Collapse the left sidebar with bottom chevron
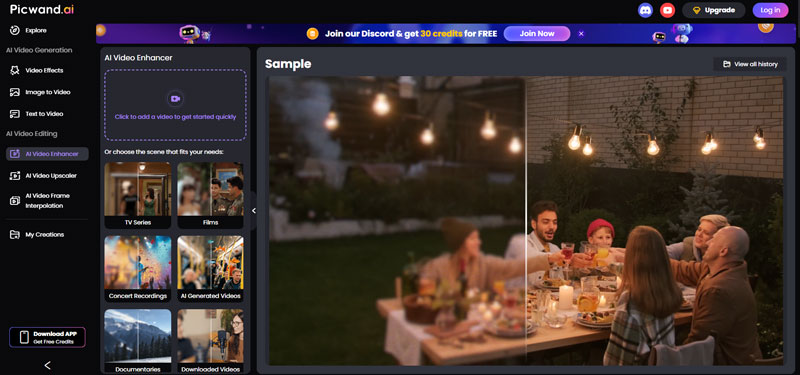This screenshot has height=375, width=800. point(47,365)
